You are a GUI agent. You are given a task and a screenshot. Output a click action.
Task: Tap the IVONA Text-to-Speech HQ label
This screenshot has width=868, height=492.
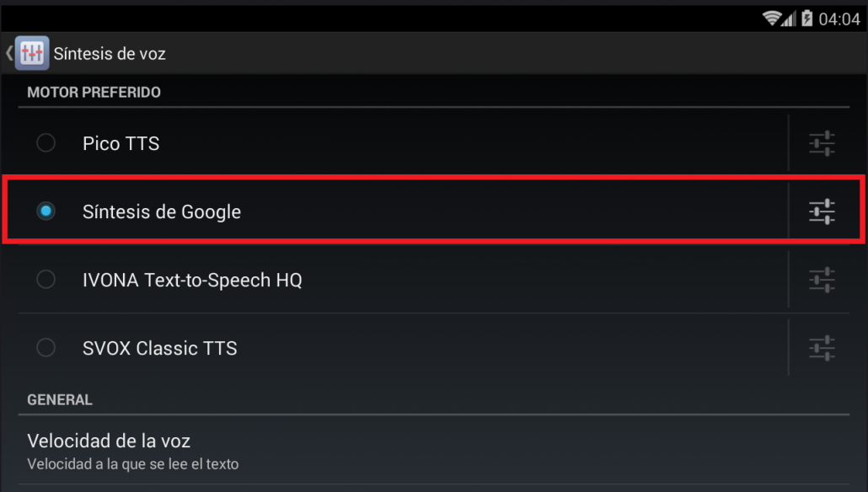click(193, 280)
